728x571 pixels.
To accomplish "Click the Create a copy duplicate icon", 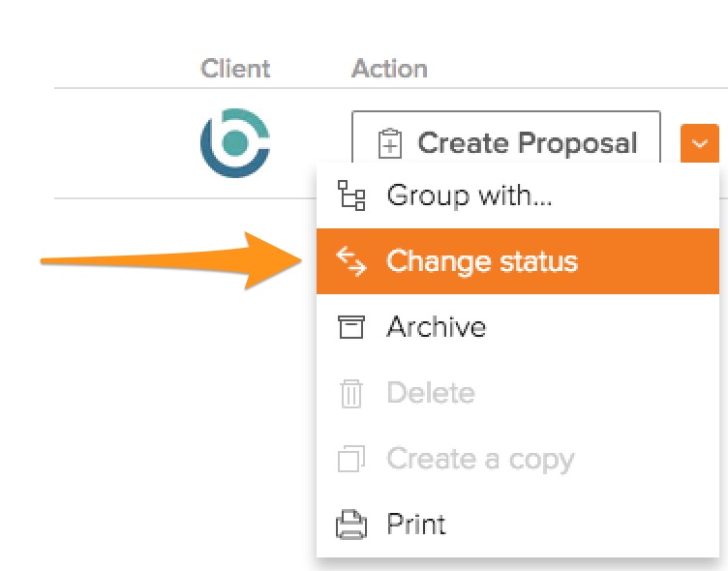I will tap(350, 459).
